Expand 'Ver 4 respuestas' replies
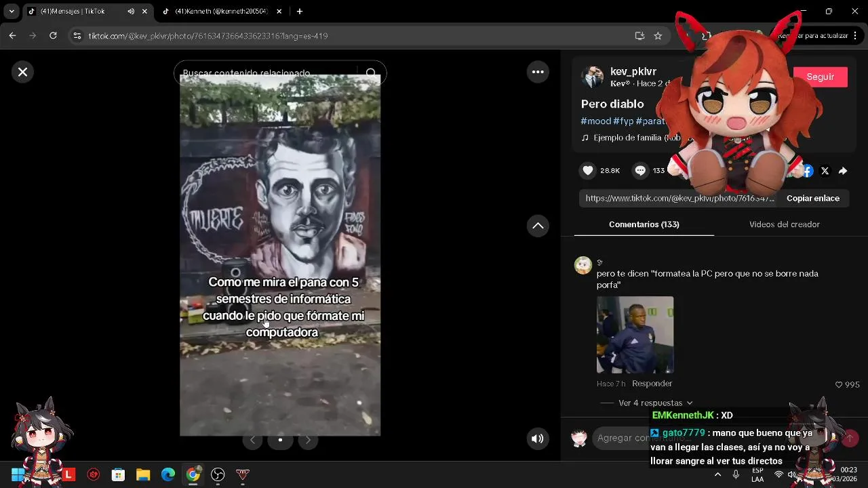 point(656,403)
